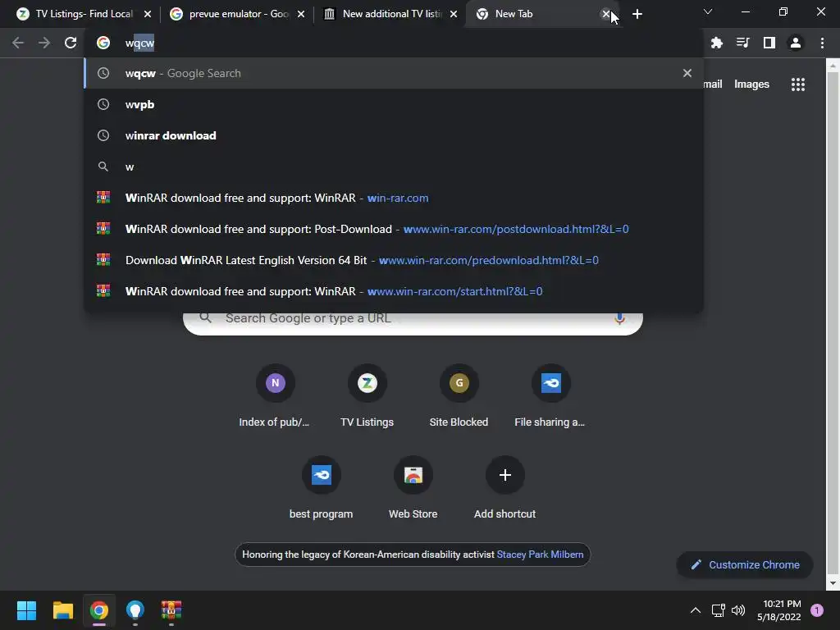The image size is (840, 630).
Task: Click Add shortcut button
Action: point(504,488)
